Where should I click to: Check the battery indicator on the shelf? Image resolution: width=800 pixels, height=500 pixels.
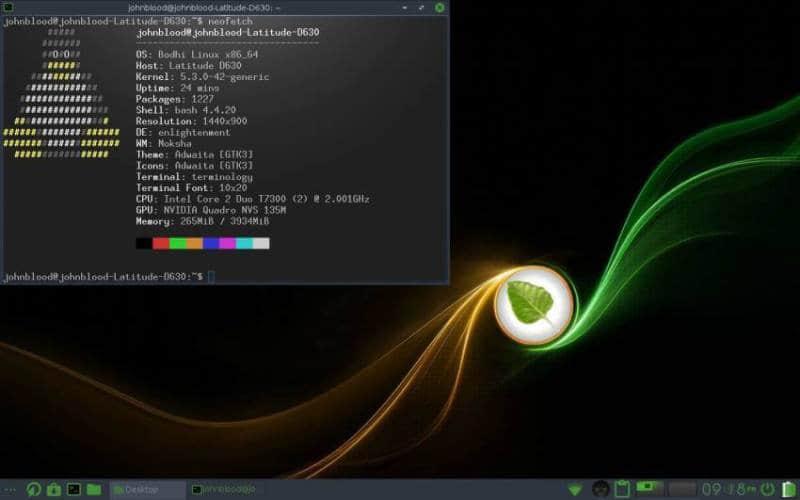(788, 489)
